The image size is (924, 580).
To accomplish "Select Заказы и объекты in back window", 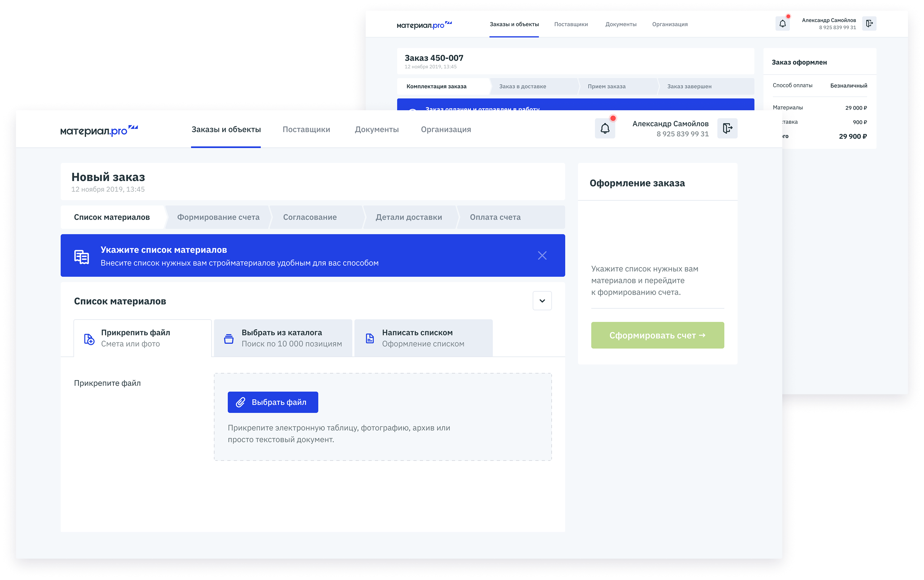I will pyautogui.click(x=514, y=24).
